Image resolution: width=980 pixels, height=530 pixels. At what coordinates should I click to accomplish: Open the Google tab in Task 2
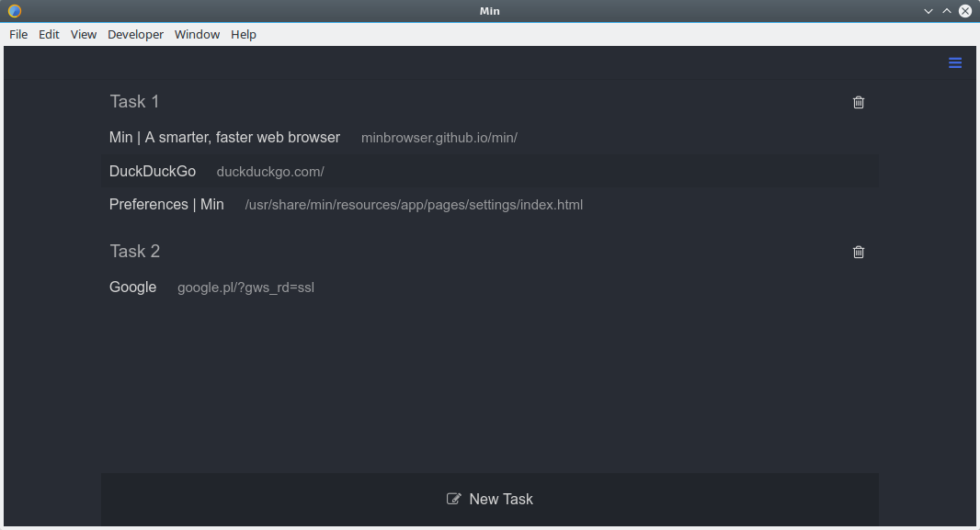[490, 288]
